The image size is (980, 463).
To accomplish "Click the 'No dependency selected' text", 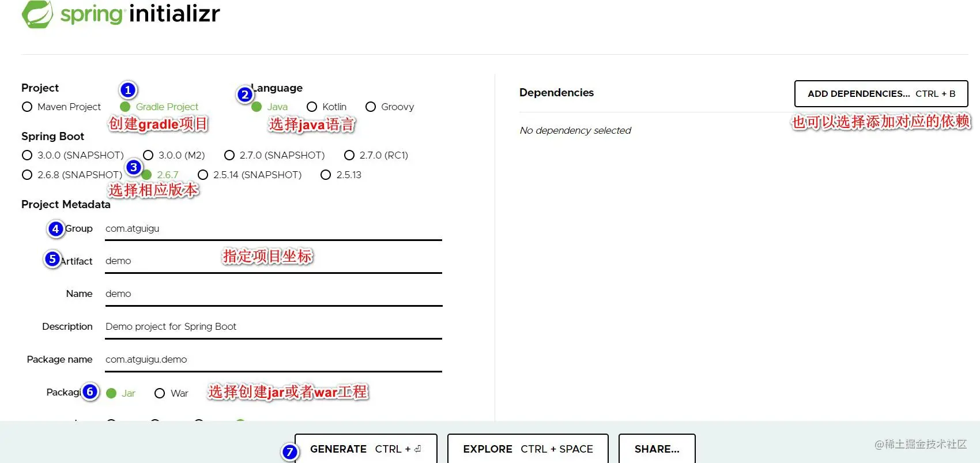I will click(575, 130).
